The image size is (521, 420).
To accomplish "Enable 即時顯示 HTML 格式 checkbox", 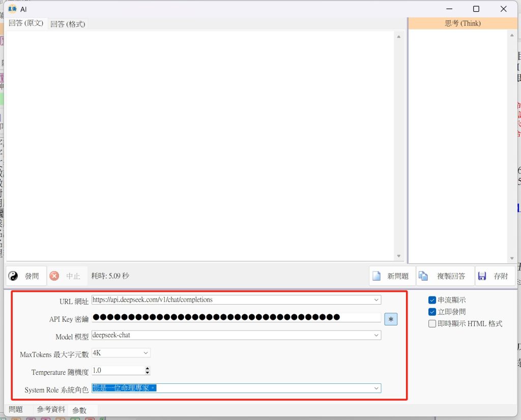I will (x=432, y=323).
